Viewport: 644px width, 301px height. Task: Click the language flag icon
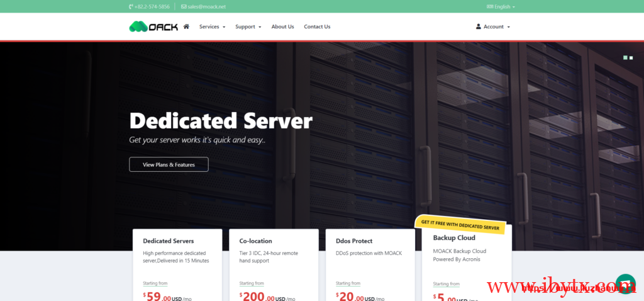[x=490, y=6]
